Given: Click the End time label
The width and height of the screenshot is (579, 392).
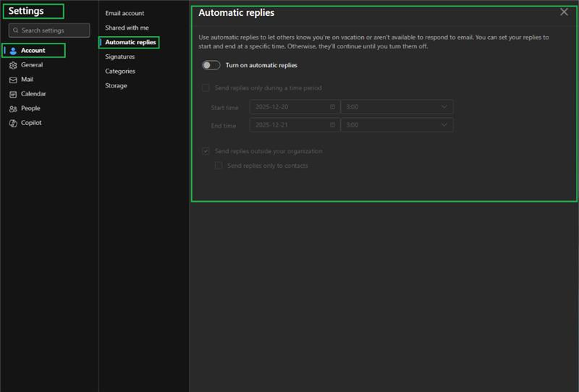Looking at the screenshot, I should (x=224, y=126).
